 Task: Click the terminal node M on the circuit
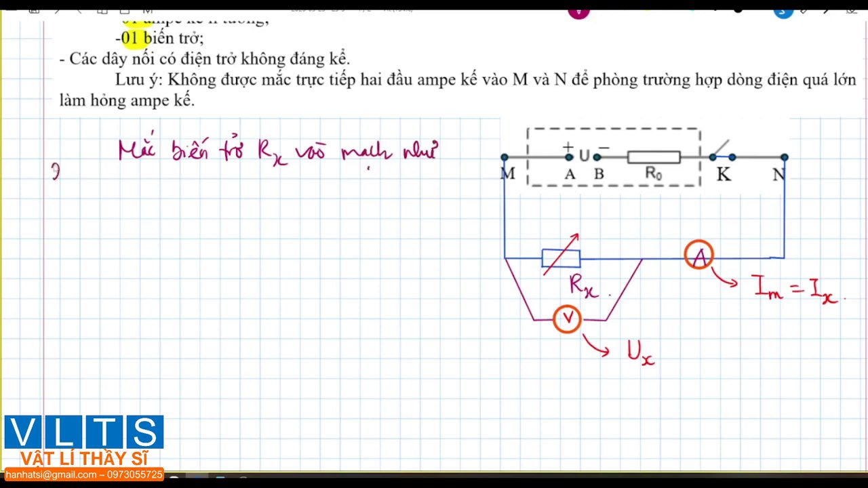click(x=504, y=157)
